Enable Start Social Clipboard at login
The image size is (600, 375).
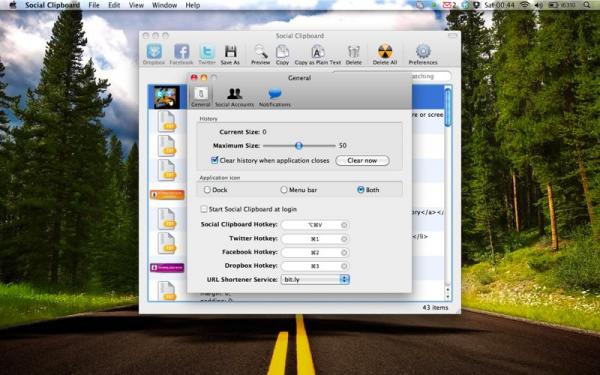pos(204,209)
